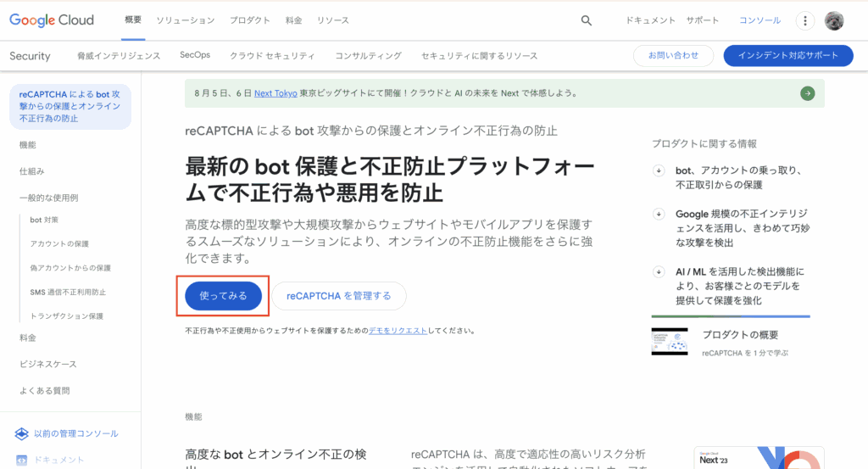The width and height of the screenshot is (868, 469).
Task: Open コンサルティング nav item
Action: (368, 56)
